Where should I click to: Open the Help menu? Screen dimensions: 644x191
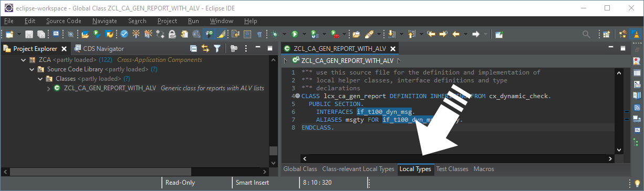point(251,21)
